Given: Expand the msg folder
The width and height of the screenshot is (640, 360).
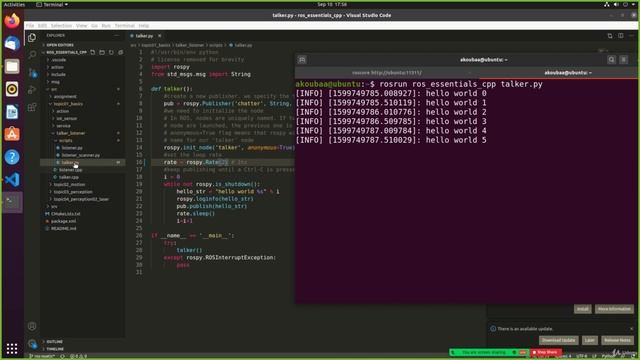Looking at the screenshot, I should tap(56, 82).
